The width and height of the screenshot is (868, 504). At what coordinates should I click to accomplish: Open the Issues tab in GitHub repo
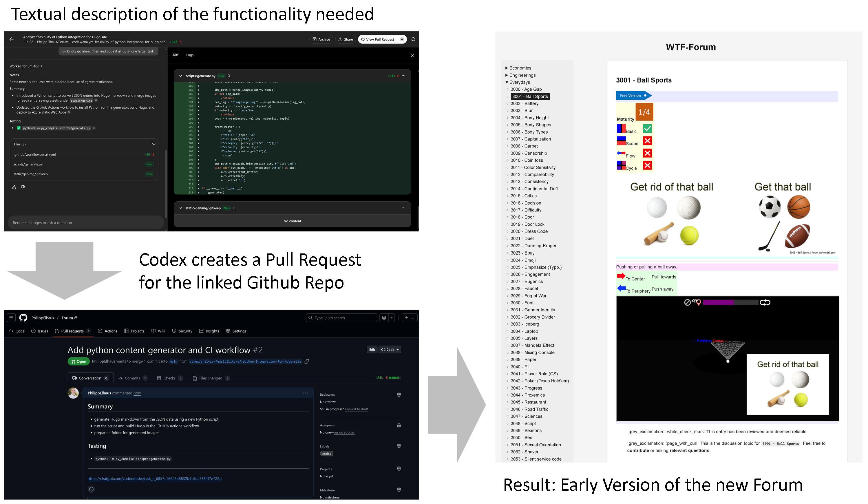40,331
